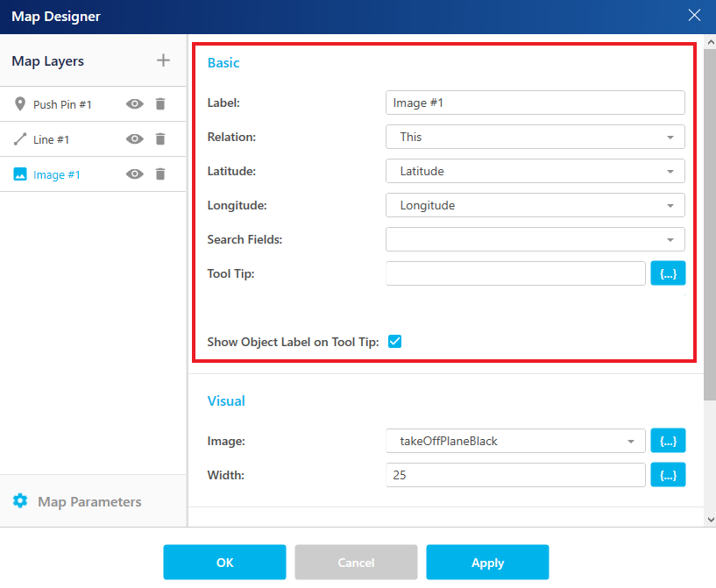Click the Visual section heading
716x588 pixels.
(226, 400)
